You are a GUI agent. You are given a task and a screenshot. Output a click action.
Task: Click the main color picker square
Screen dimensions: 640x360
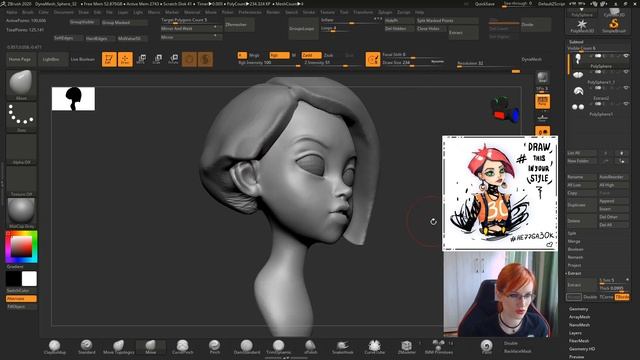click(21, 246)
